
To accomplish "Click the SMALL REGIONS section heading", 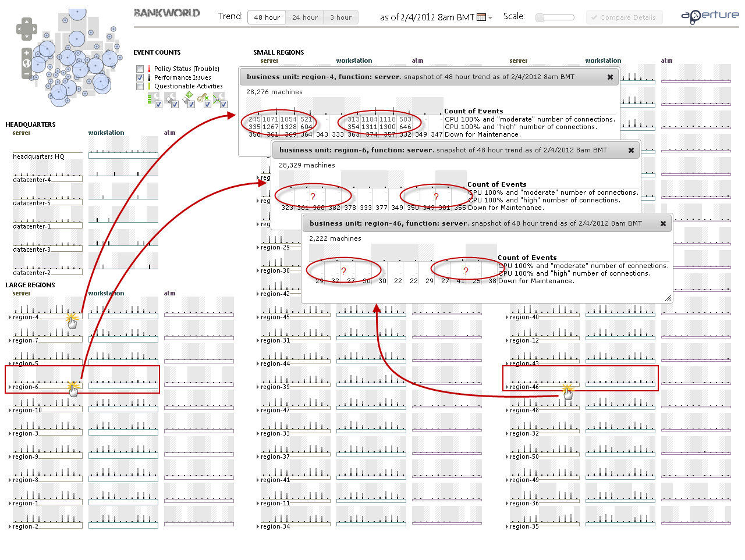I will (279, 52).
